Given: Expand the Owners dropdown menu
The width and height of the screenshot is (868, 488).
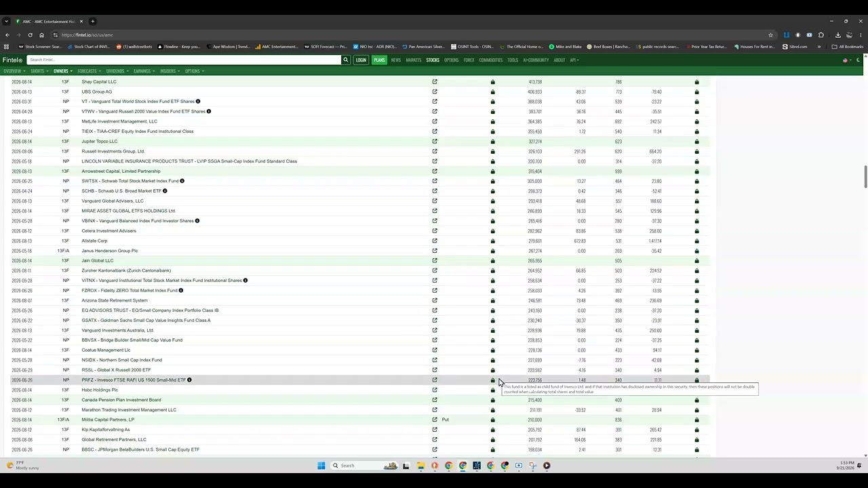Looking at the screenshot, I should pos(63,71).
